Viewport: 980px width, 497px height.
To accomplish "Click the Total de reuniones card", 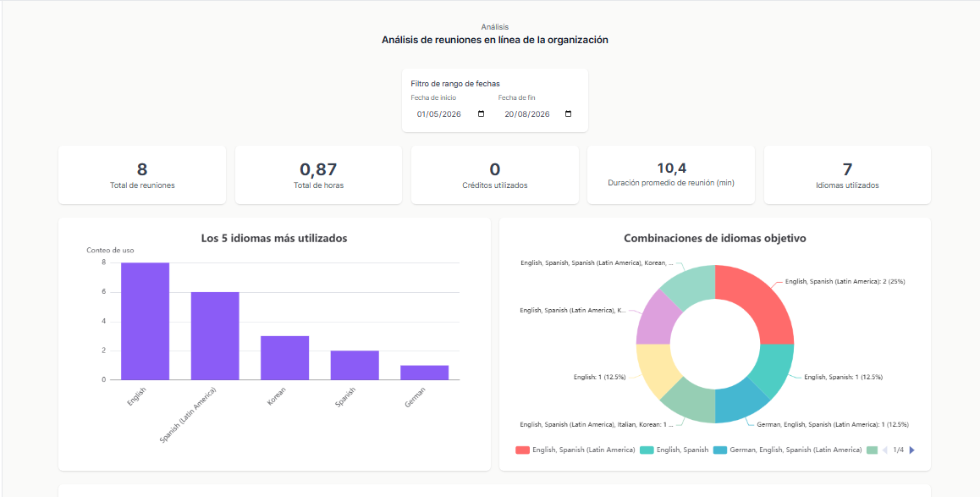I will pyautogui.click(x=142, y=175).
